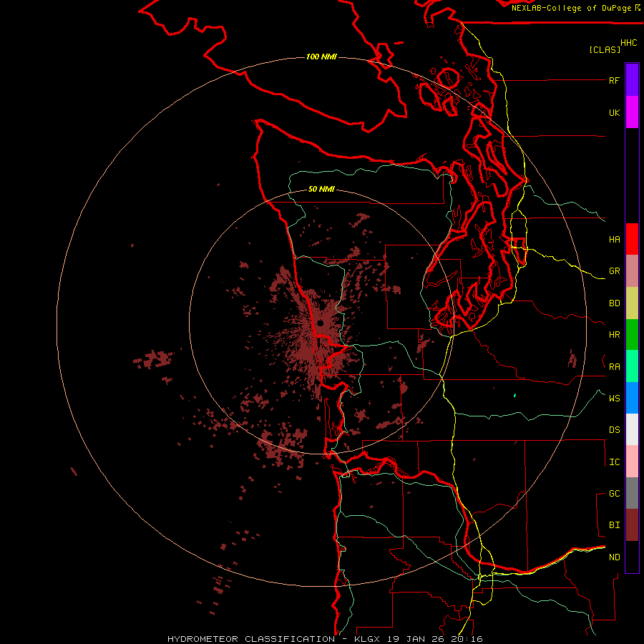Click the KLGX radar station identifier
The image size is (644, 644).
pos(366,639)
